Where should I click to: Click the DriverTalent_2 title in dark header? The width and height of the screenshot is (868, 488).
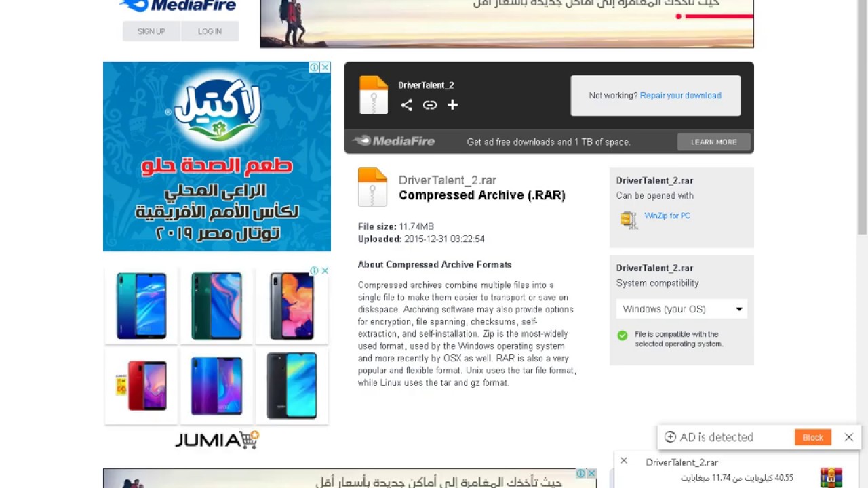pos(426,85)
